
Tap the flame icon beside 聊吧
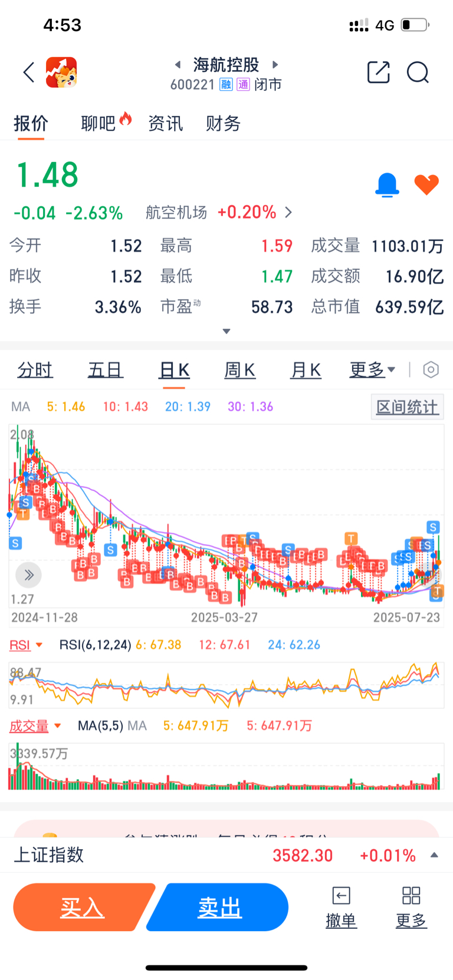[125, 118]
